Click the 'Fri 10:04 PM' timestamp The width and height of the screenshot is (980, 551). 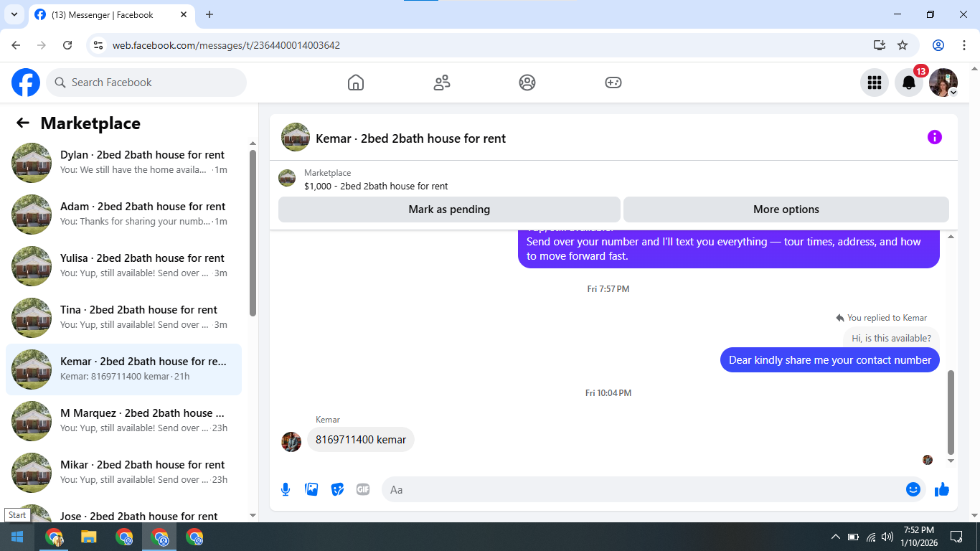pos(608,393)
